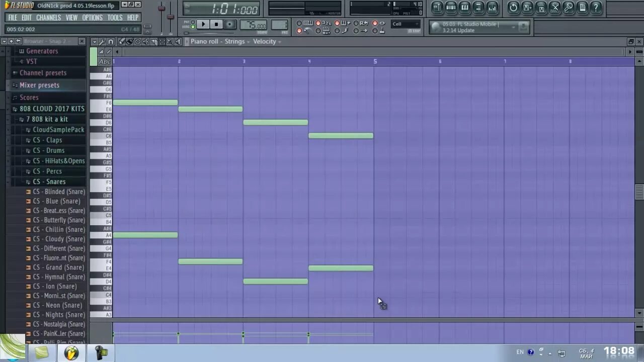The image size is (644, 362).
Task: Click the Record button in transport
Action: pos(229,24)
